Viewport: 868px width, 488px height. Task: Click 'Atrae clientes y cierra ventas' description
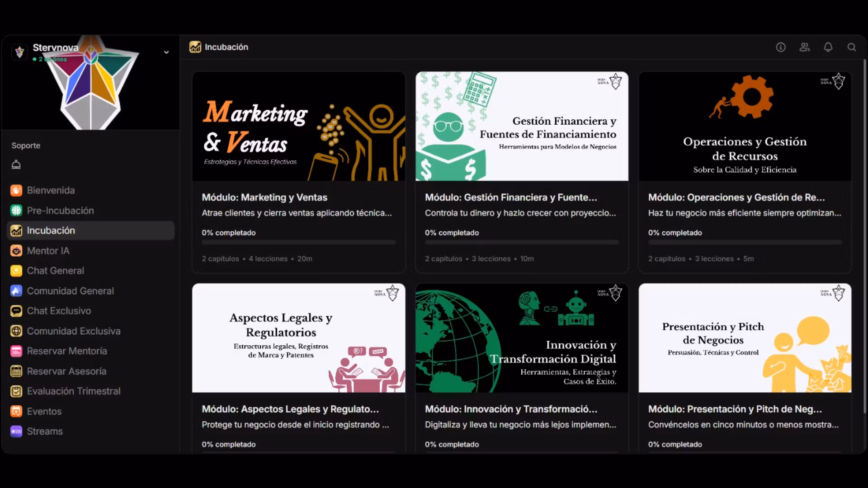tap(297, 213)
